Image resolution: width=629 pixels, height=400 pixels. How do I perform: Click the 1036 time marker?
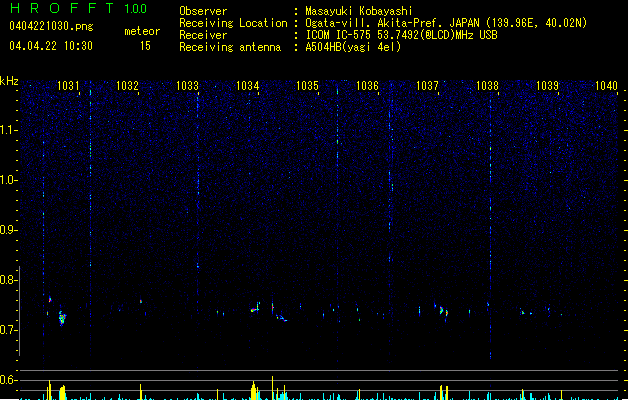coord(367,85)
